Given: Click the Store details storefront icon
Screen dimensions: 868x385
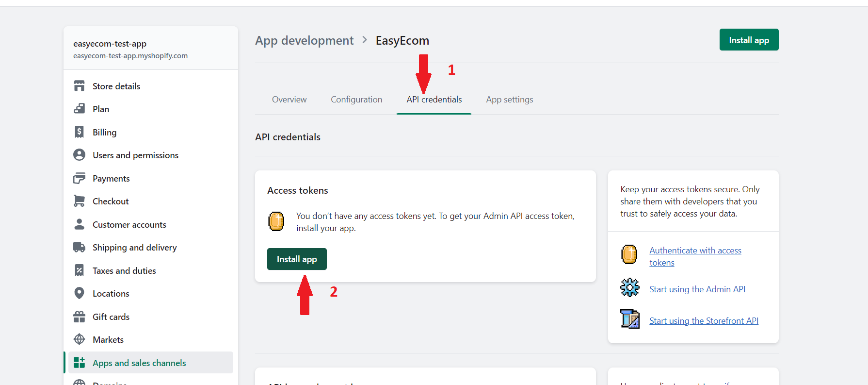Looking at the screenshot, I should [79, 86].
